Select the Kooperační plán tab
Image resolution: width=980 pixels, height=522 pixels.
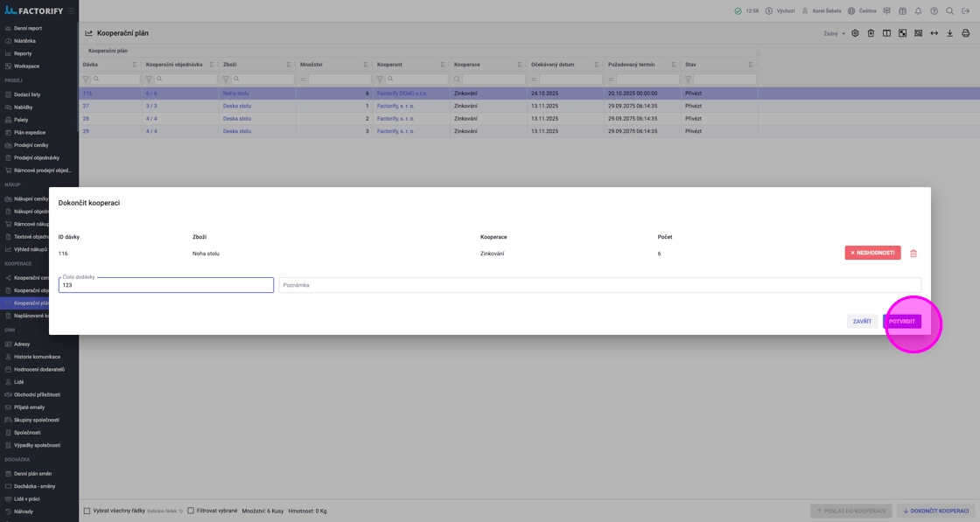point(108,51)
